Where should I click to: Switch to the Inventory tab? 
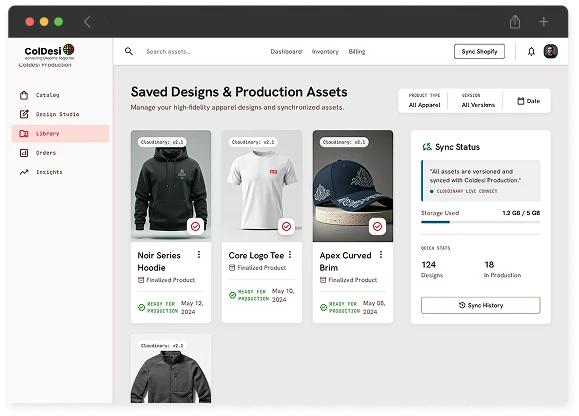[x=325, y=52]
